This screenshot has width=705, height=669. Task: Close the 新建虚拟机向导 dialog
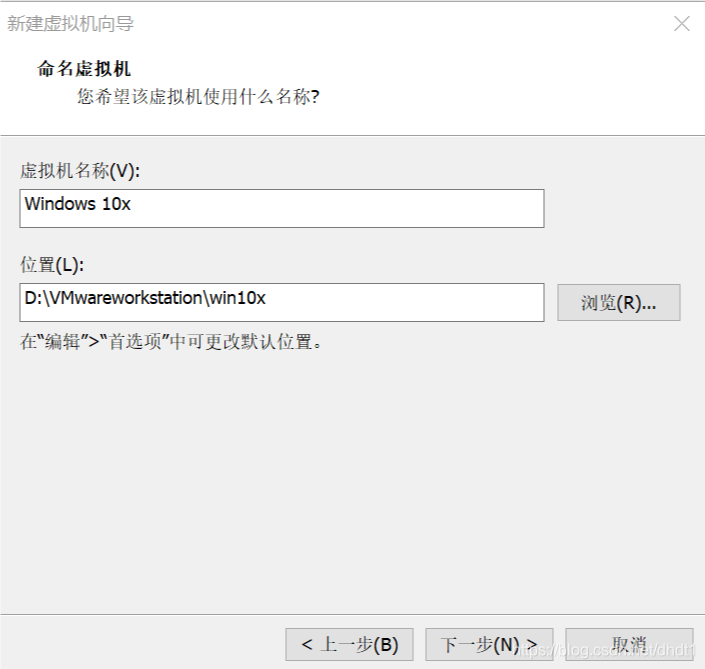pyautogui.click(x=682, y=23)
